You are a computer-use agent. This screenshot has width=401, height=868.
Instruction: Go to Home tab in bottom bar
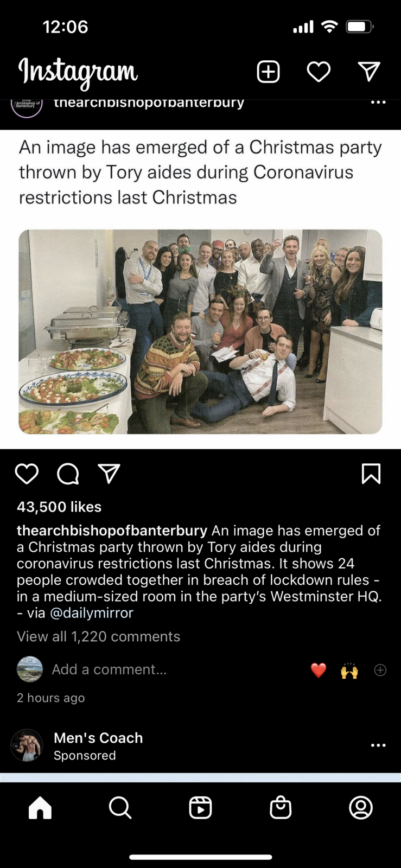point(40,808)
